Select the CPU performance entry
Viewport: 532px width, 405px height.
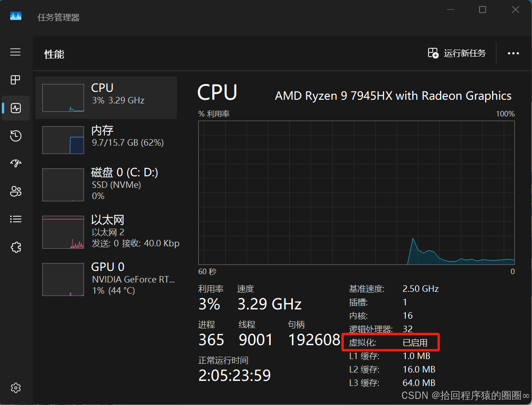106,98
